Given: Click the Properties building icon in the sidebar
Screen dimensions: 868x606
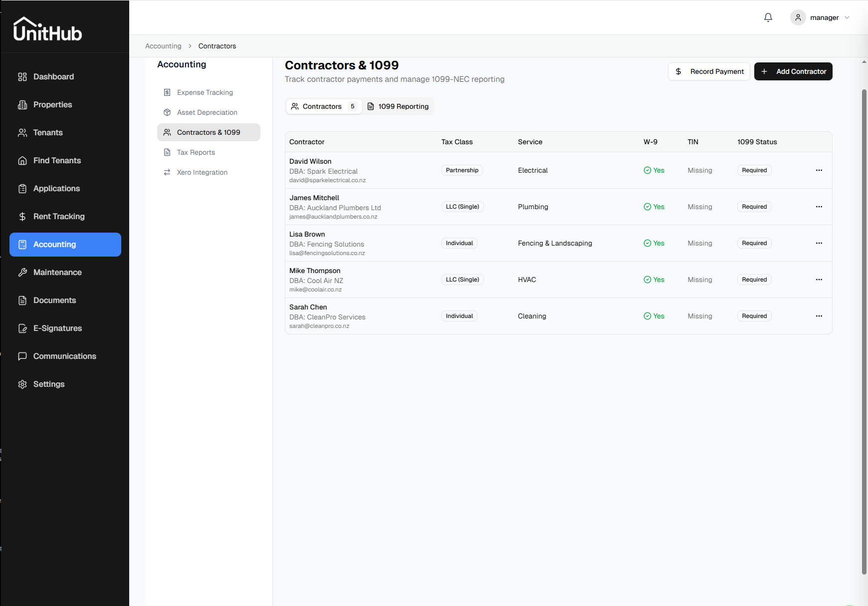Looking at the screenshot, I should pyautogui.click(x=22, y=105).
